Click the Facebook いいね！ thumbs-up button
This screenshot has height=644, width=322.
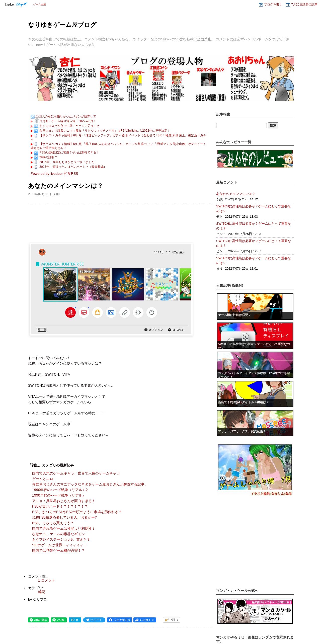145,620
